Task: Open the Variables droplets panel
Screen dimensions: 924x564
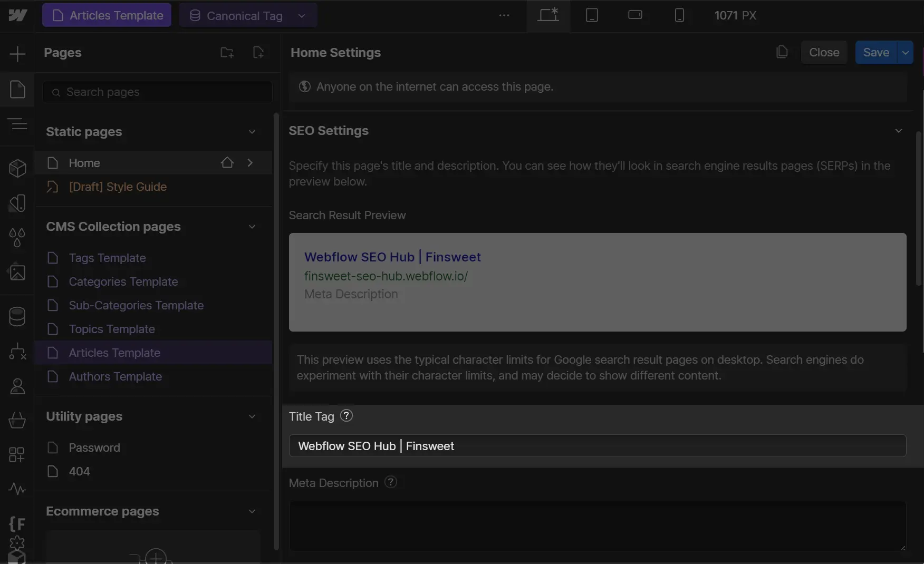Action: [17, 238]
